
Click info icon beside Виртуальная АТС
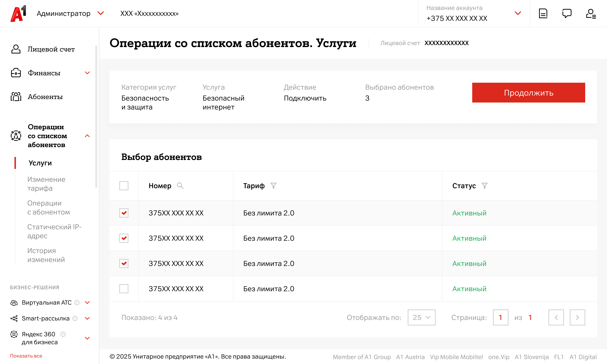[x=77, y=302]
